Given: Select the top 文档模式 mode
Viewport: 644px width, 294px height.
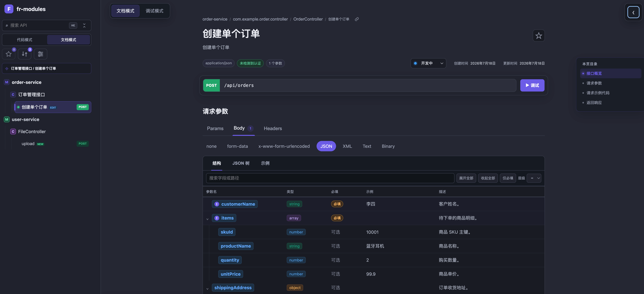Looking at the screenshot, I should click(125, 11).
